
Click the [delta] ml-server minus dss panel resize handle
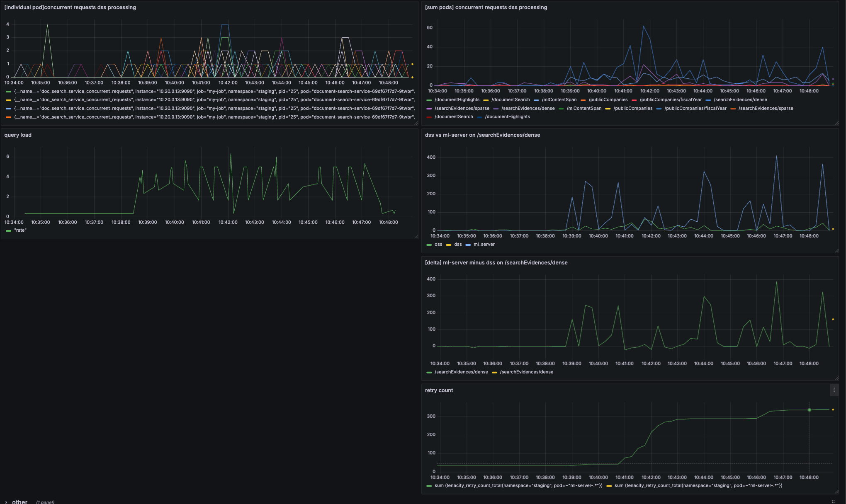[836, 378]
